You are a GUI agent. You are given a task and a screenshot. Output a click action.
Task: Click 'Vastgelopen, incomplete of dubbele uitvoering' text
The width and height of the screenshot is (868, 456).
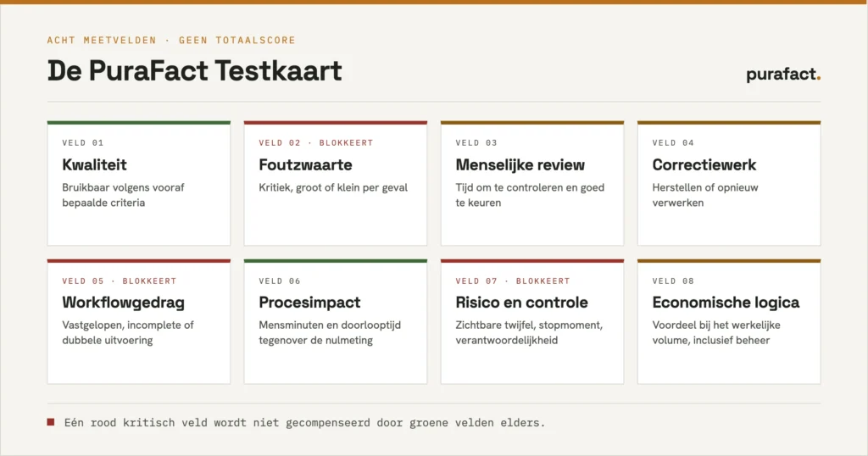(x=128, y=332)
